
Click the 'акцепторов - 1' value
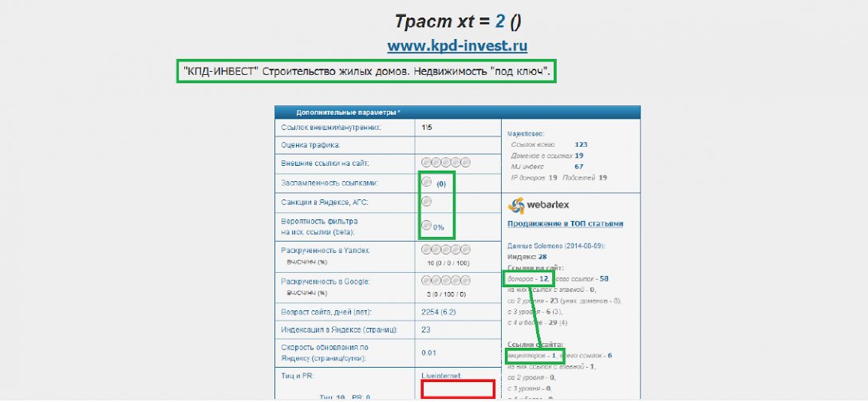(531, 356)
